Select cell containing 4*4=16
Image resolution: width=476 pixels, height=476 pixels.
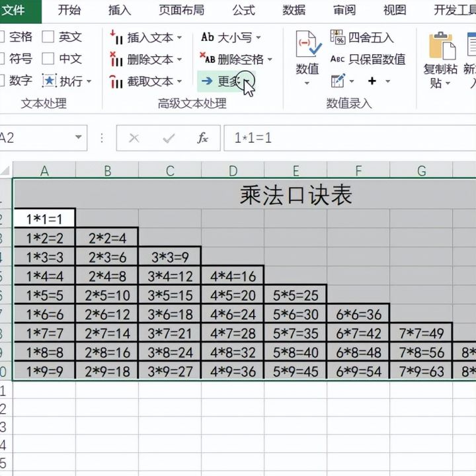coord(233,276)
